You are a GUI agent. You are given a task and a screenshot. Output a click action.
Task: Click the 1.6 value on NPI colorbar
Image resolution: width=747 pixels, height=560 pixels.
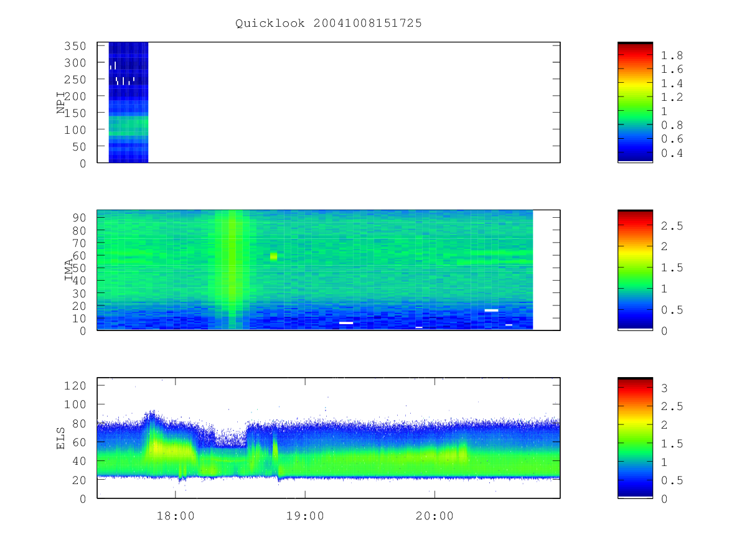(x=672, y=69)
